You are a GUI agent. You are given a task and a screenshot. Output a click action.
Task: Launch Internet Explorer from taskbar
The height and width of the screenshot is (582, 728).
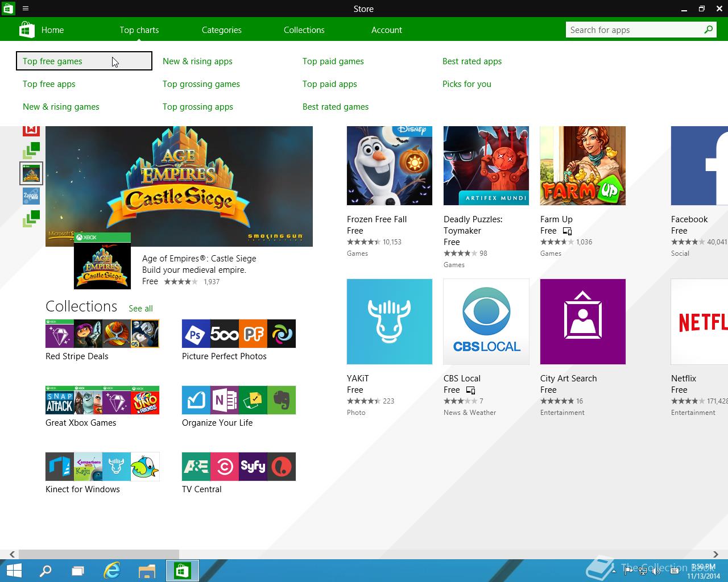click(112, 571)
